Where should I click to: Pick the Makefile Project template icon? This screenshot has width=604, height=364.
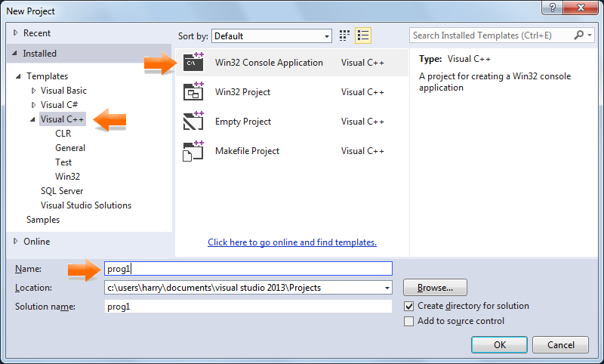[193, 151]
